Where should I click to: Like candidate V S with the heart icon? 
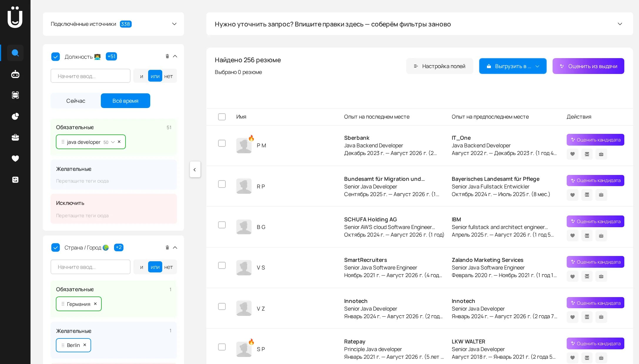pyautogui.click(x=573, y=276)
